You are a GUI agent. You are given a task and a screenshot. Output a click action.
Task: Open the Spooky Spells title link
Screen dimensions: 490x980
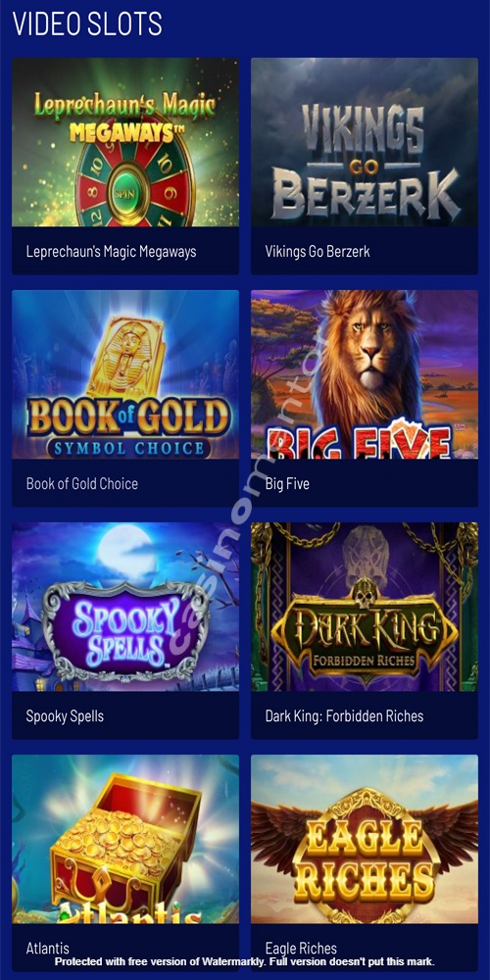65,716
